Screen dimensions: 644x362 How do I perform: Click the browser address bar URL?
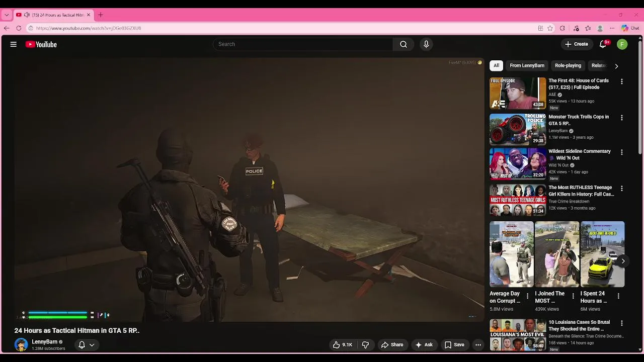click(x=89, y=28)
